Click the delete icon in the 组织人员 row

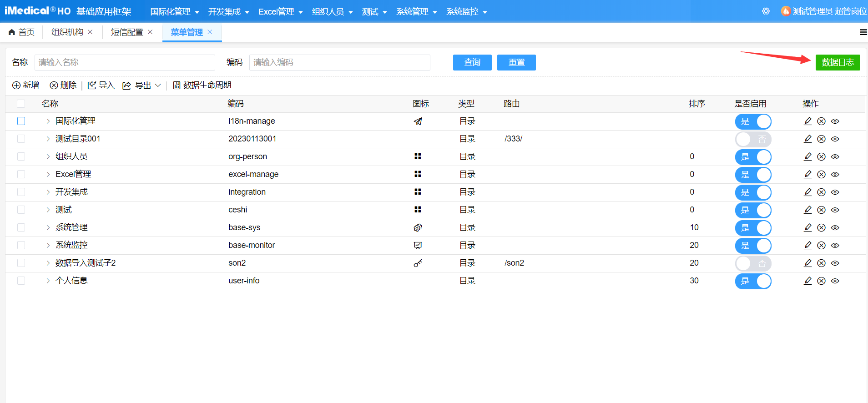click(821, 157)
